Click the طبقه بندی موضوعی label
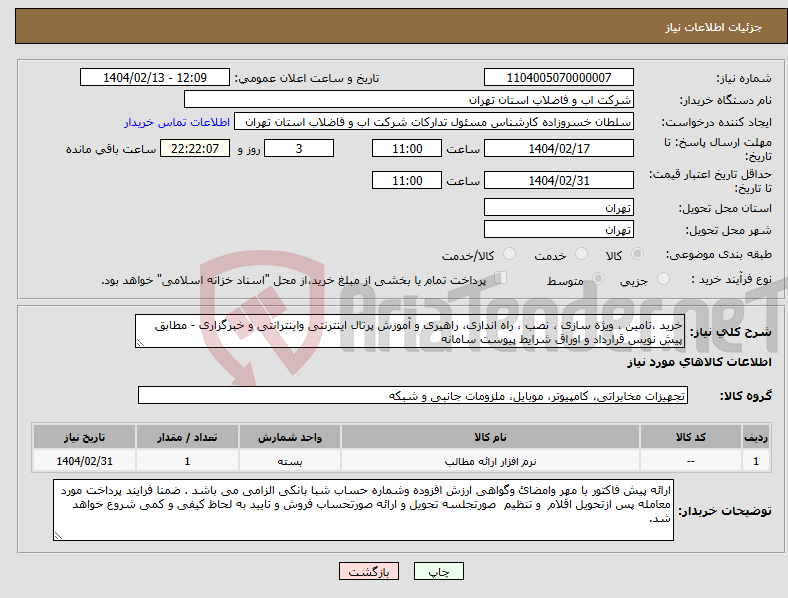 click(x=719, y=255)
